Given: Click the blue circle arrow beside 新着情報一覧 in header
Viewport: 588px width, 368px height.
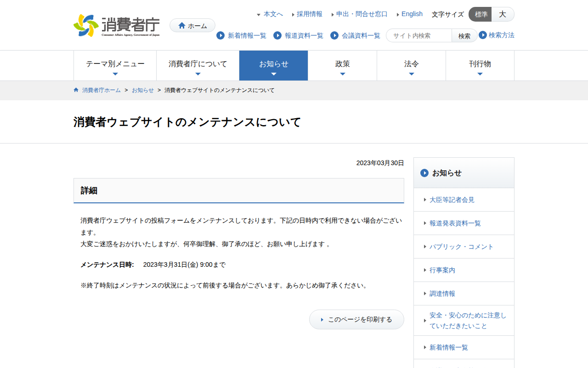Looking at the screenshot, I should (x=220, y=35).
